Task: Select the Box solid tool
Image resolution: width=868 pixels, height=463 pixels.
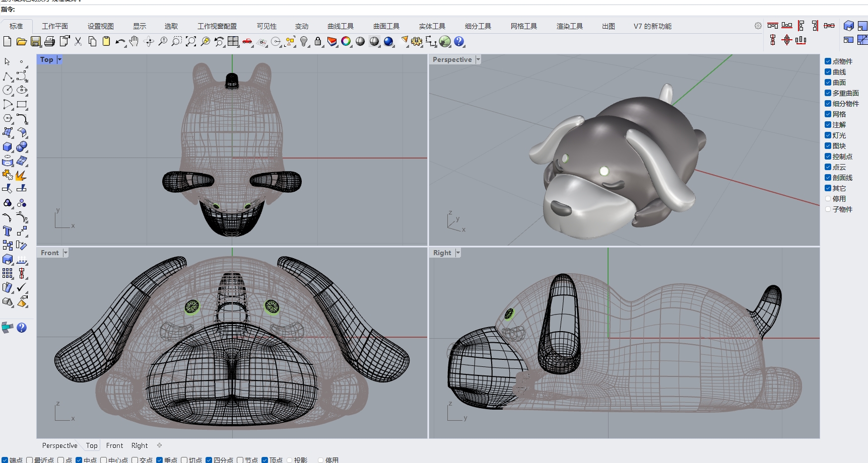Action: coord(8,147)
